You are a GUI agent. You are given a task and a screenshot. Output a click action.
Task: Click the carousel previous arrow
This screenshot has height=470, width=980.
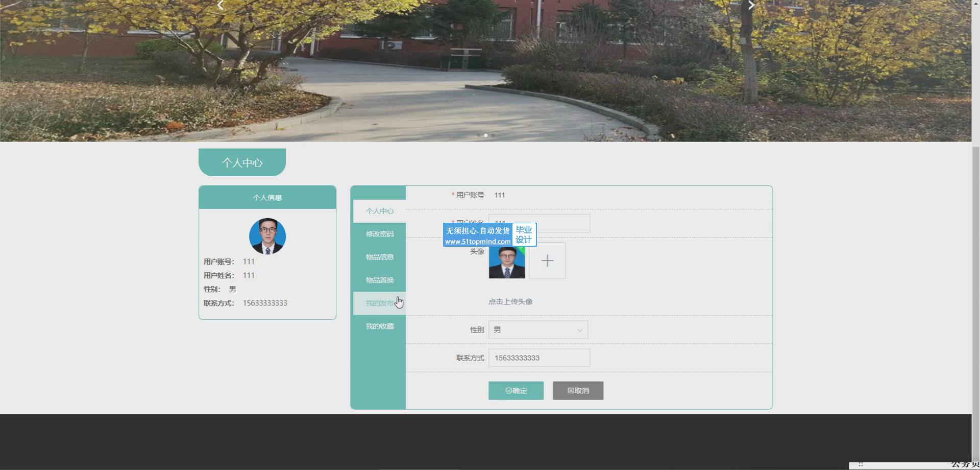(x=220, y=5)
